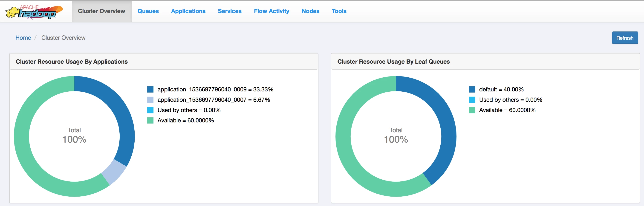This screenshot has height=206, width=644.
Task: Open the Services tab
Action: tap(229, 11)
